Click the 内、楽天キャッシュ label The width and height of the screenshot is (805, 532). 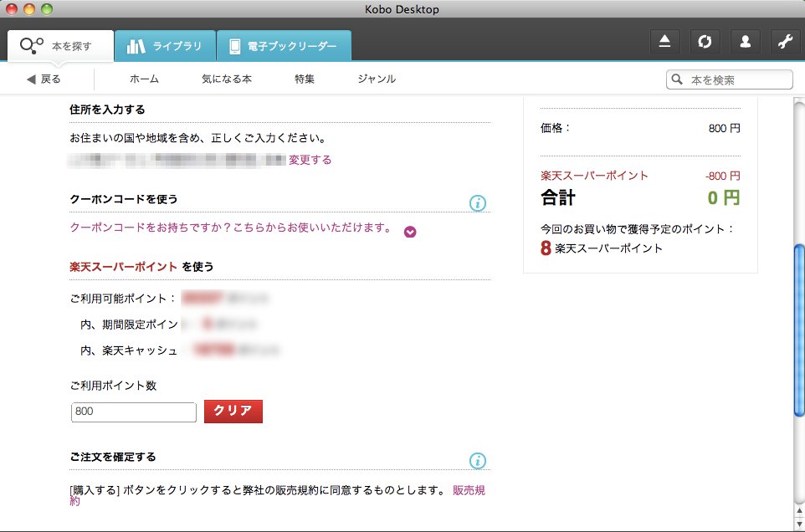pos(129,350)
